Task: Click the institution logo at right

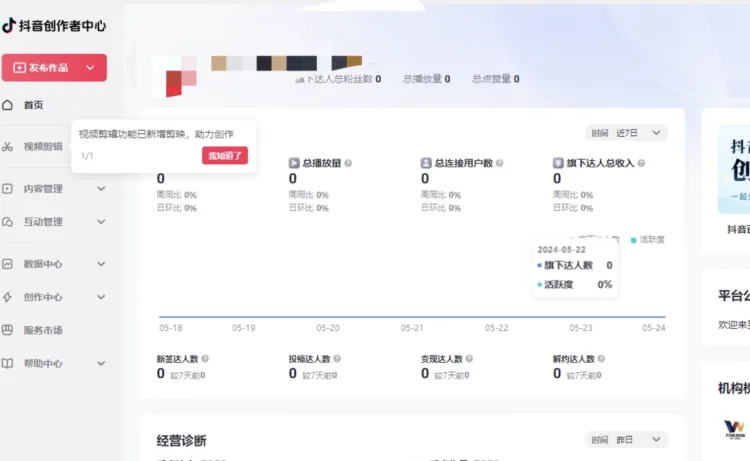Action: click(735, 428)
